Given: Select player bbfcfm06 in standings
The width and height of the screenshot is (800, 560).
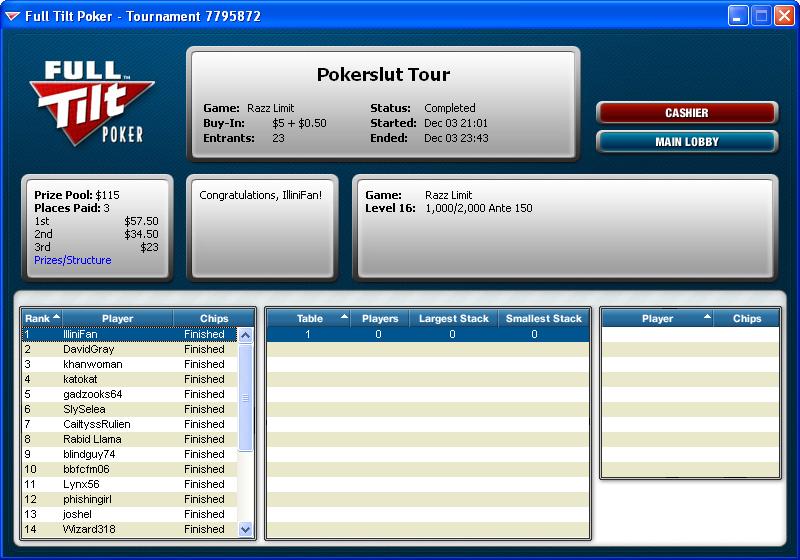Looking at the screenshot, I should point(130,469).
